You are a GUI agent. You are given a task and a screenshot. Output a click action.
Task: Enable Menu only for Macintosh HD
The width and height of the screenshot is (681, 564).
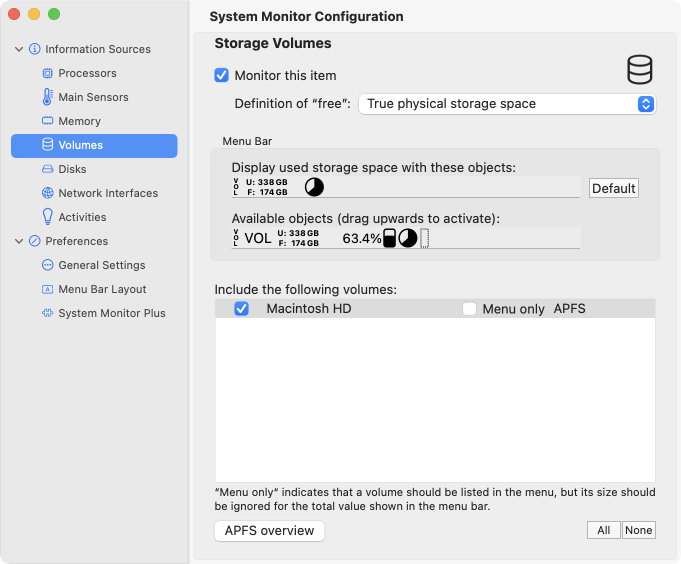coord(469,309)
